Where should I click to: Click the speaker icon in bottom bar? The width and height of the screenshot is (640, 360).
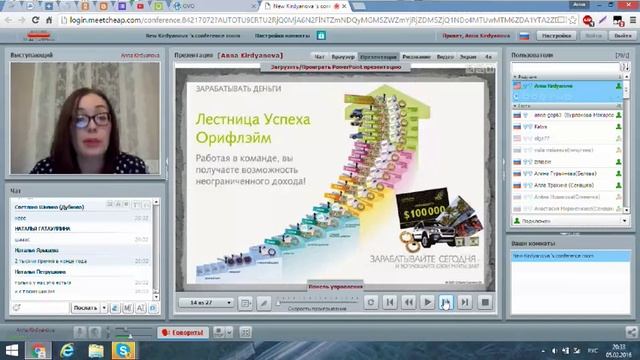[x=95, y=332]
